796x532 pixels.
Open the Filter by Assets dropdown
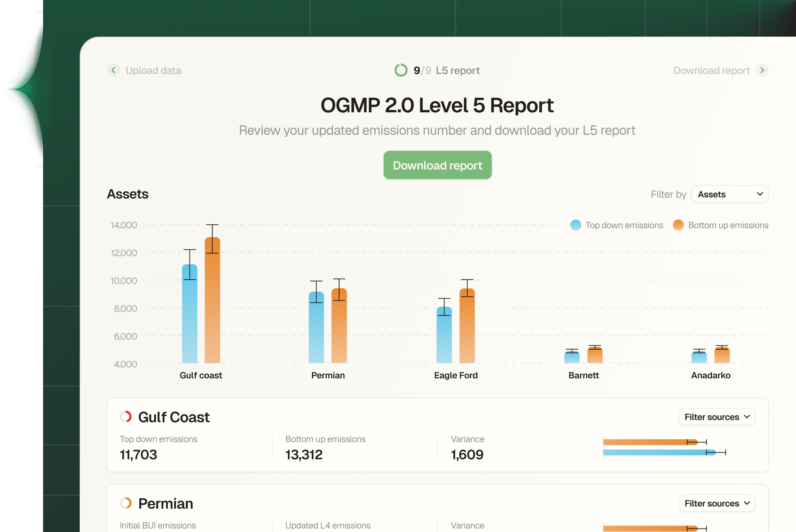(730, 194)
